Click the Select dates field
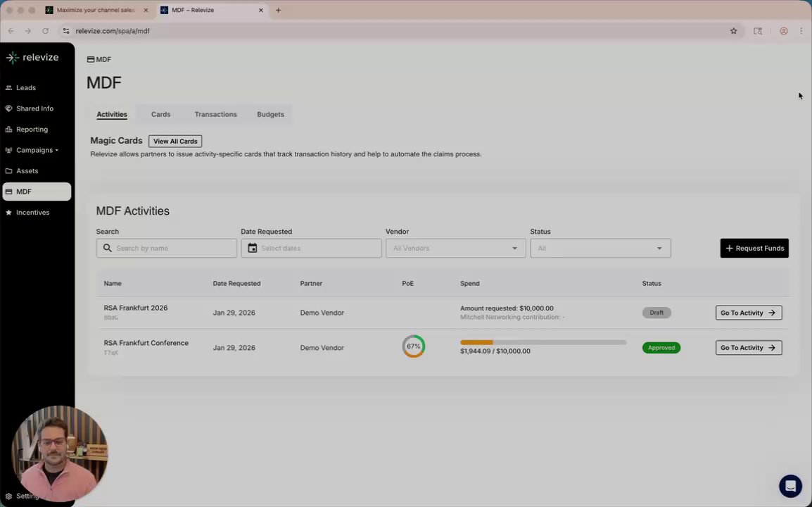Screen dimensions: 812x507 (311, 248)
